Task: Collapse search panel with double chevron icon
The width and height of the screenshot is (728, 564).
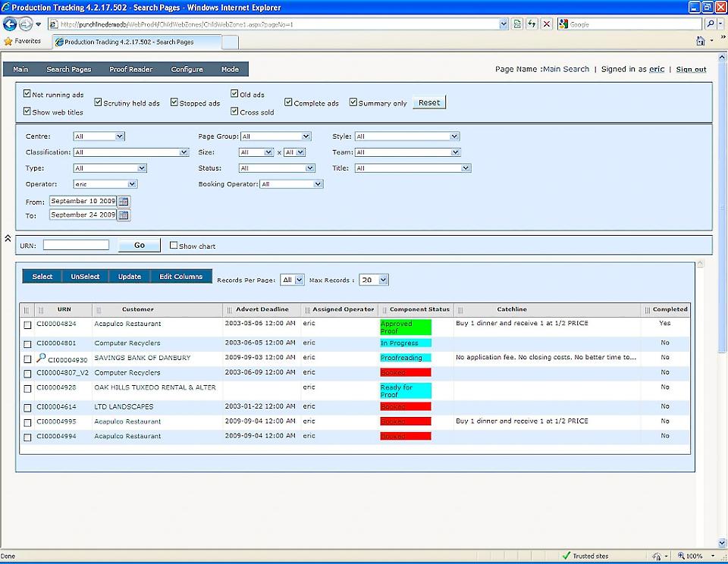Action: coord(8,238)
